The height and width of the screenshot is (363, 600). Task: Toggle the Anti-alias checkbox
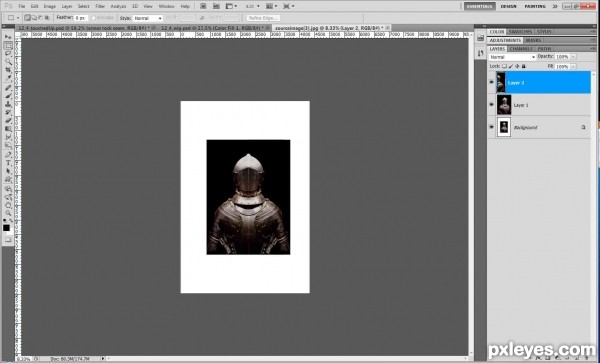click(x=93, y=18)
